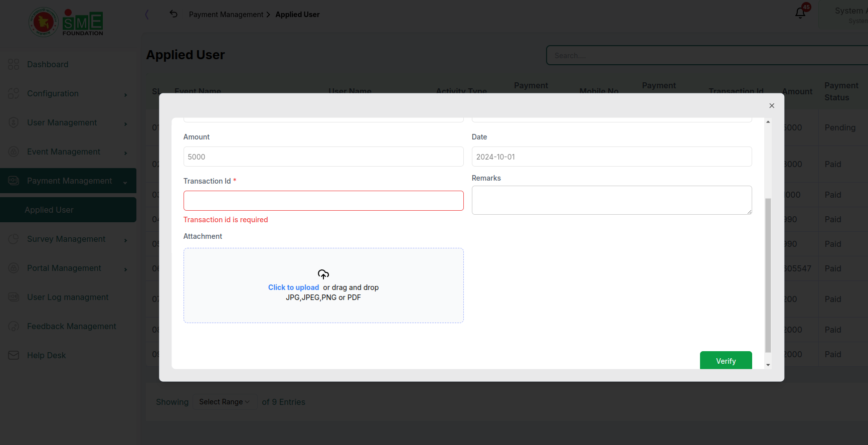Viewport: 868px width, 445px height.
Task: Click the Applied User page heading
Action: click(x=186, y=55)
